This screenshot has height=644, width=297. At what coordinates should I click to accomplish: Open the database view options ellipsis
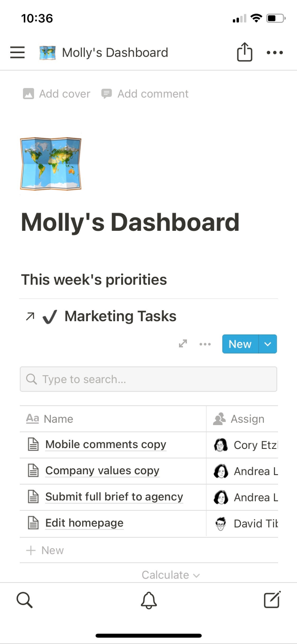[205, 344]
